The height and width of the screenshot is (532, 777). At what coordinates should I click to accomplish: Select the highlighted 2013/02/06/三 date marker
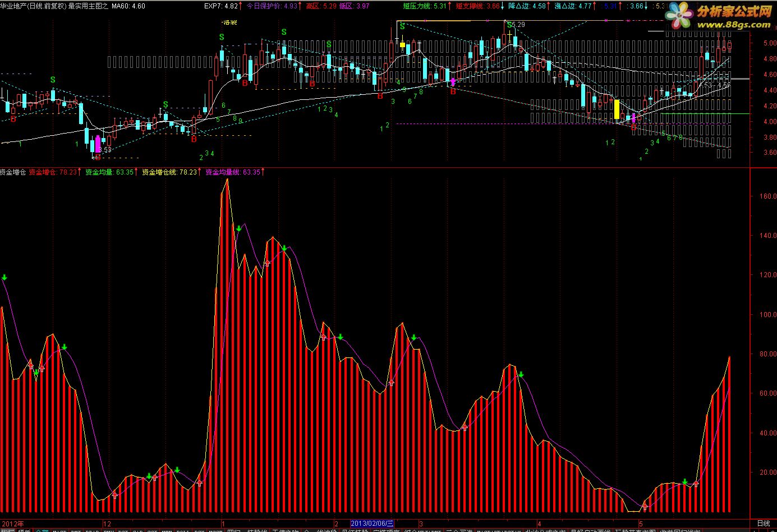click(373, 524)
